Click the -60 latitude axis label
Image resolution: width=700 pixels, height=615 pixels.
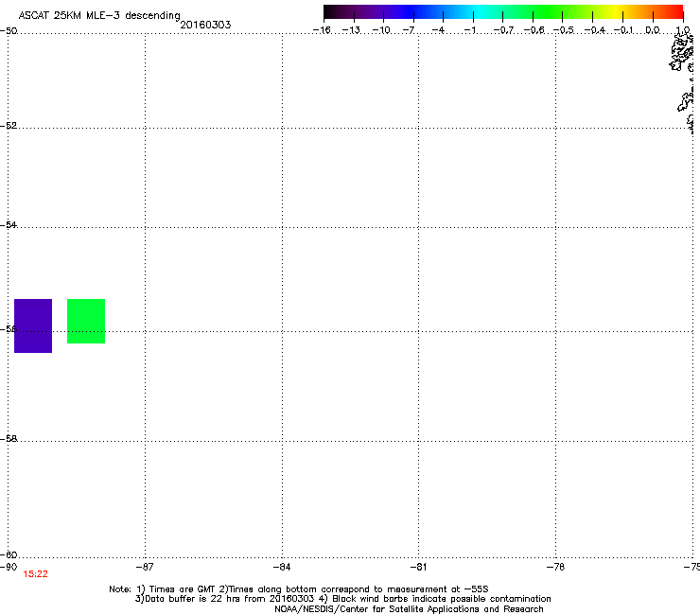click(9, 554)
